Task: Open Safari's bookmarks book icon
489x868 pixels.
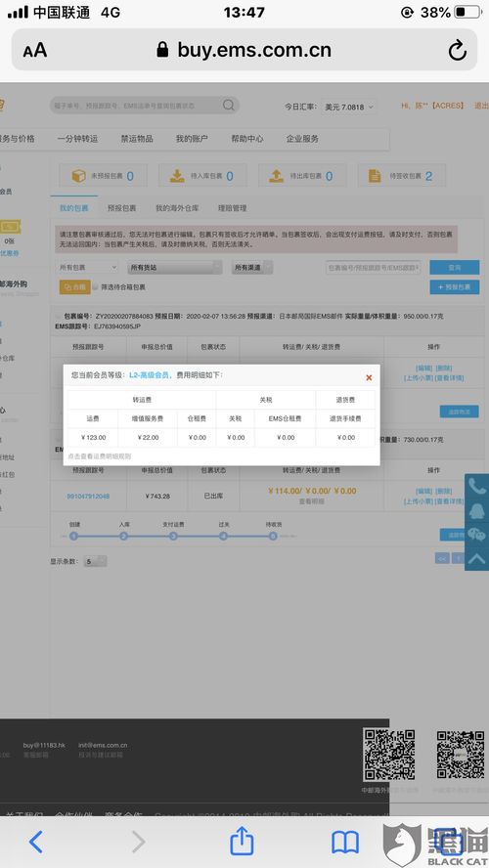Action: coord(345,842)
